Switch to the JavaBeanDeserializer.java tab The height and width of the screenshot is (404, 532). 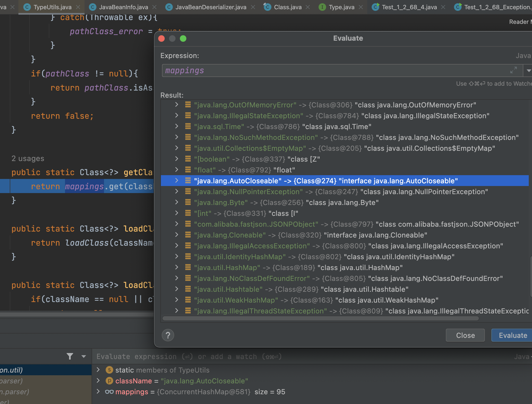click(210, 7)
